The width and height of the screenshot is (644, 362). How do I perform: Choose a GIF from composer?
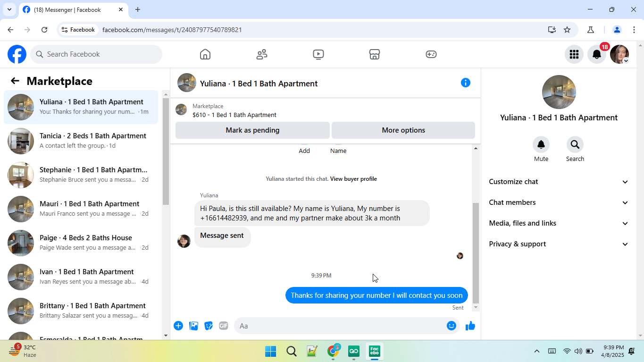[x=224, y=326]
